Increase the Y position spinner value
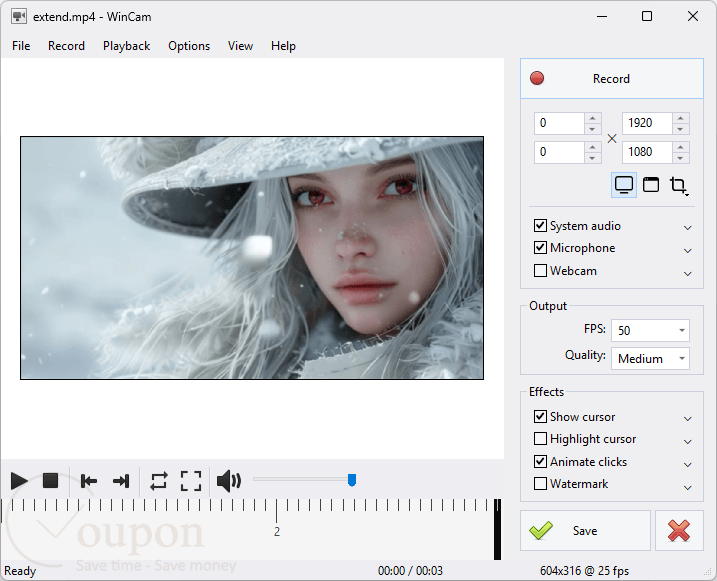717x581 pixels. click(593, 147)
